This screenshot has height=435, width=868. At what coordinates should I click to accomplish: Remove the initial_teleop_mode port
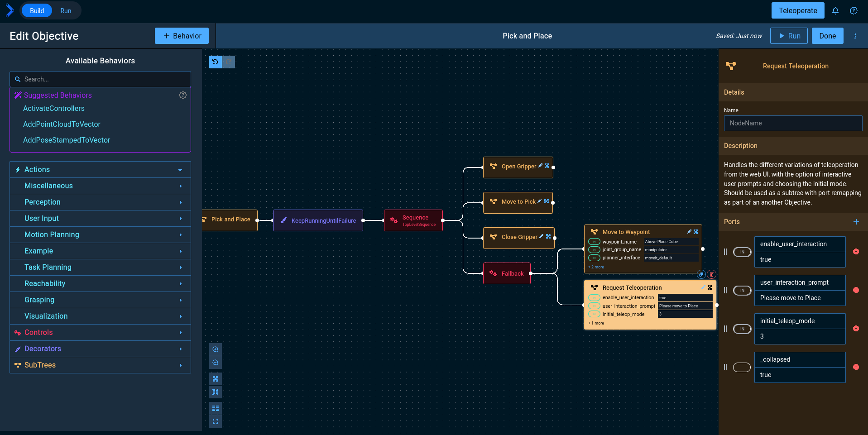click(x=856, y=329)
